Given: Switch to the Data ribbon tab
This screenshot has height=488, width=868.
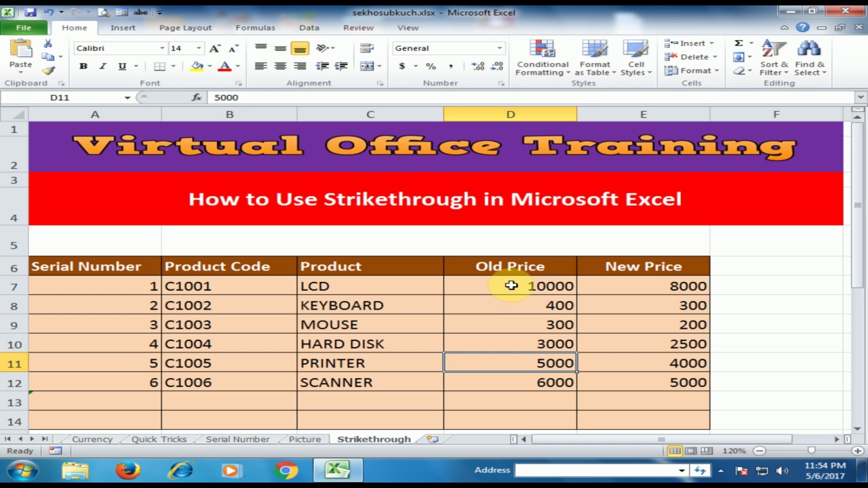Looking at the screenshot, I should [309, 28].
